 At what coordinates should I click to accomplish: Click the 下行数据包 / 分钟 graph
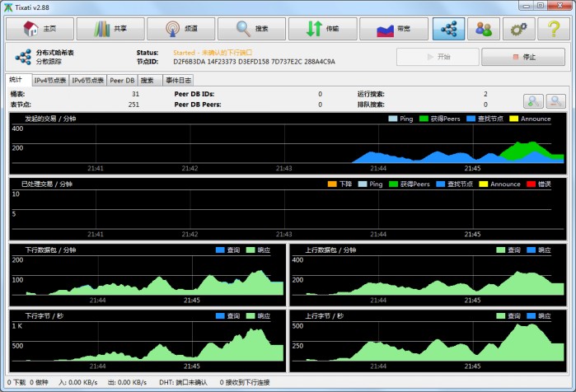(x=148, y=275)
